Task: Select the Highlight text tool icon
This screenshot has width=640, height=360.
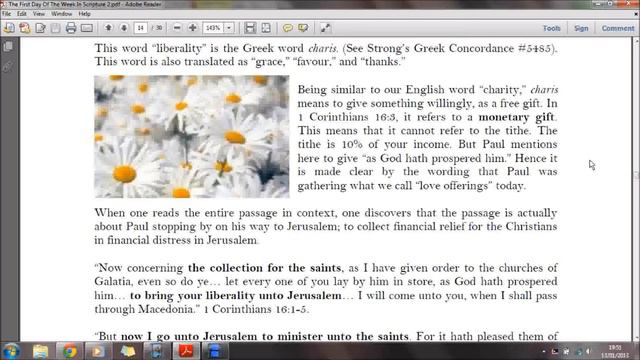Action: coord(303,28)
